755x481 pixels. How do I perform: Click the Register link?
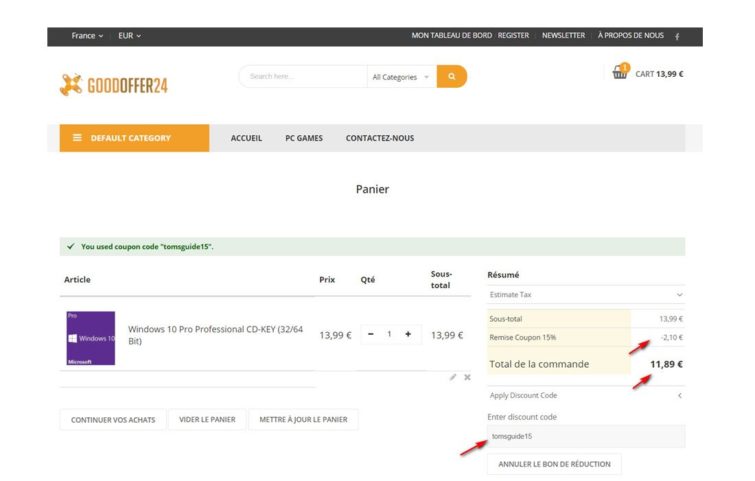click(x=513, y=36)
